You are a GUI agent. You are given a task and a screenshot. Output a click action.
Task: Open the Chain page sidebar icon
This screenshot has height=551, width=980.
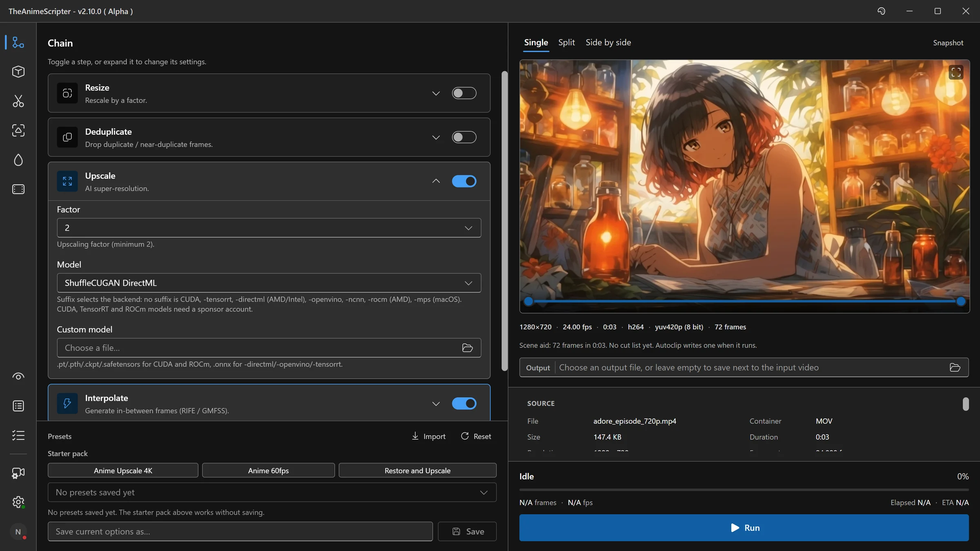coord(18,42)
